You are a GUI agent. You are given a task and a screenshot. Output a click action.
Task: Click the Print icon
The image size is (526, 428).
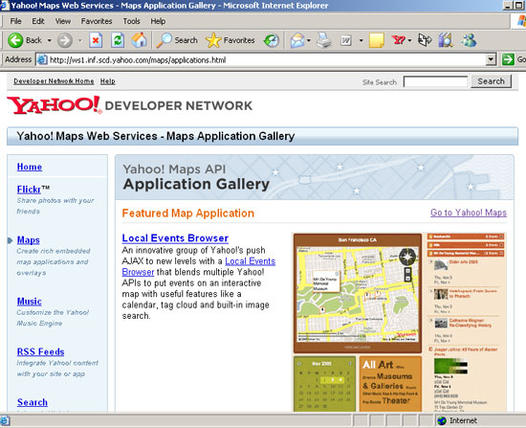(x=324, y=41)
